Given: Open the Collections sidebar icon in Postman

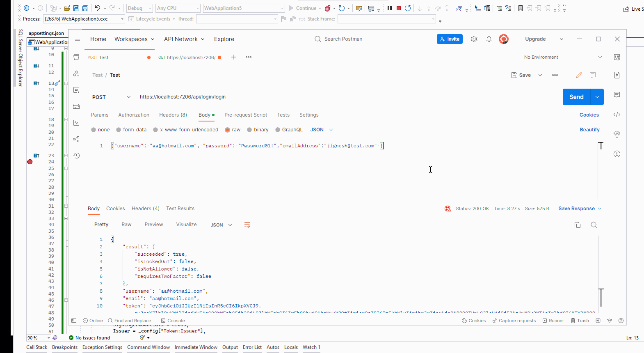Looking at the screenshot, I should tap(76, 57).
